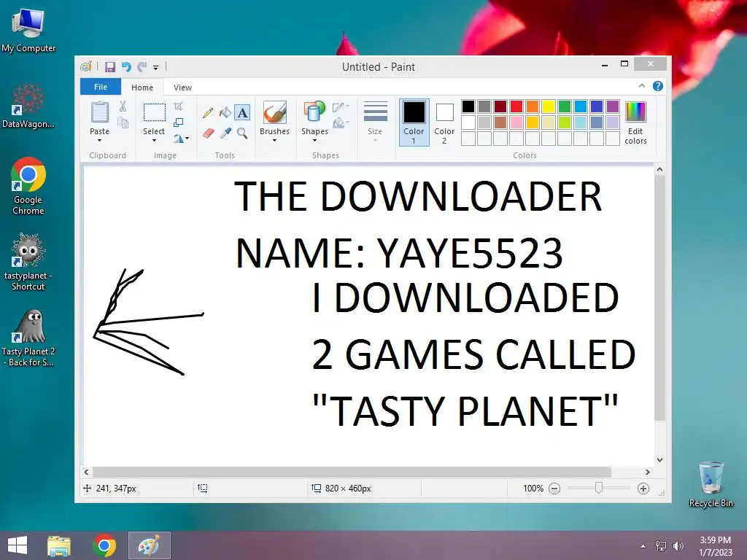Click the Redo arrow in title bar
Viewport: 747px width, 560px height.
[142, 66]
